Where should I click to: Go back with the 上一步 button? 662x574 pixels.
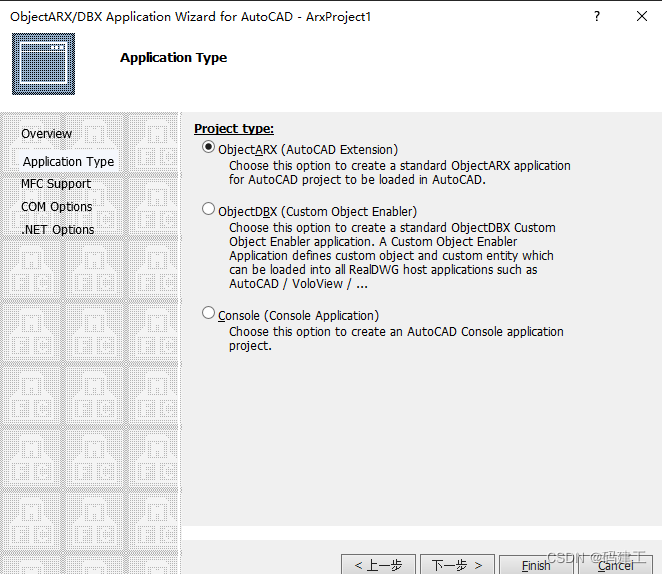pyautogui.click(x=378, y=565)
